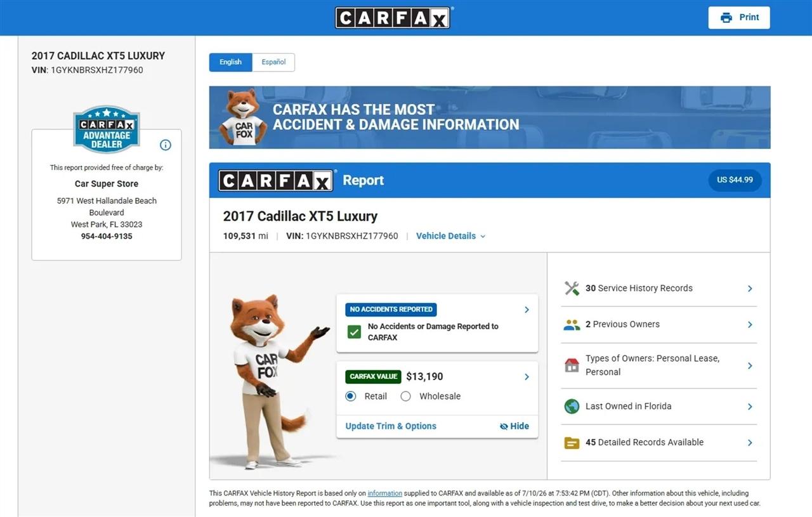Image resolution: width=812 pixels, height=517 pixels.
Task: Click the US $44.99 price pill
Action: [735, 180]
